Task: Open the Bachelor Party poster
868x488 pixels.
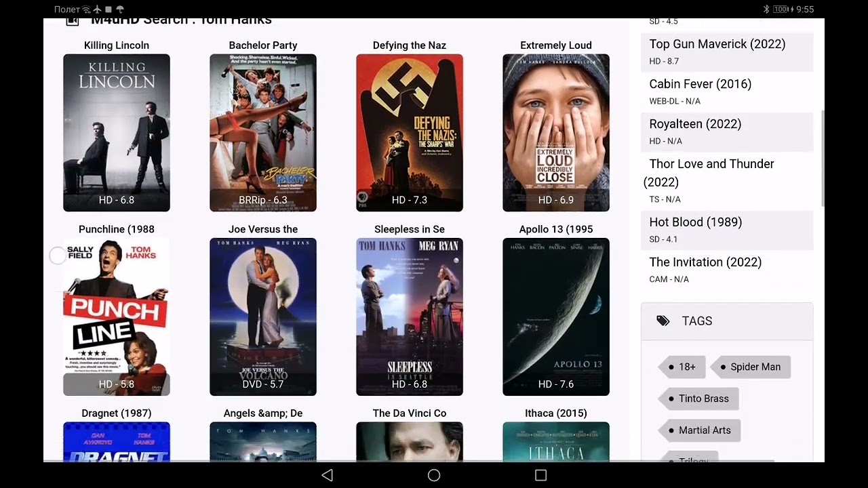Action: (x=263, y=133)
